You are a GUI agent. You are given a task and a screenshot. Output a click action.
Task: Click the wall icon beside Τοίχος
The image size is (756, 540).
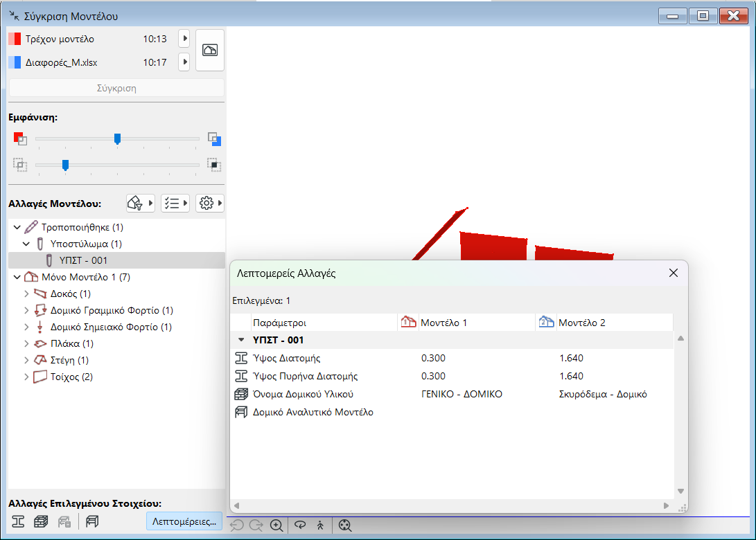point(40,377)
